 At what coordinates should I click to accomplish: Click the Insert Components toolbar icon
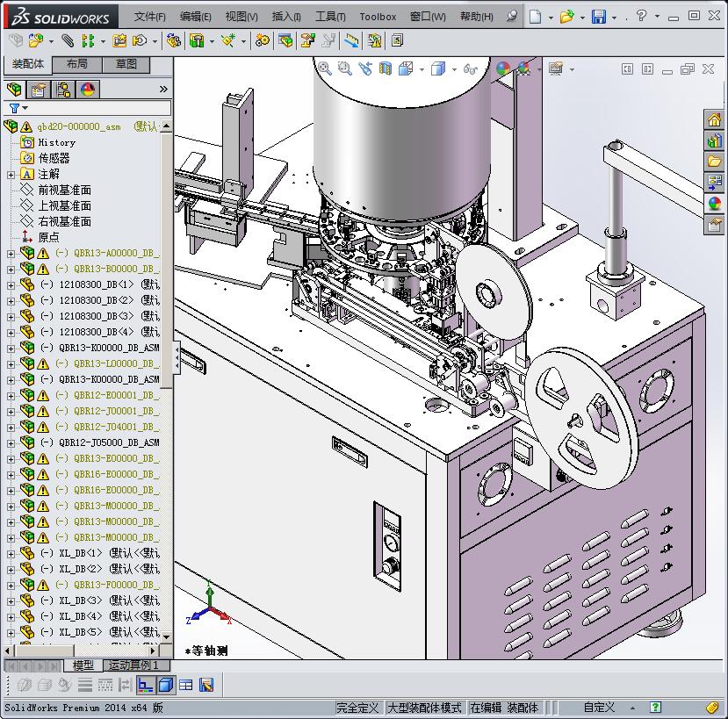coord(36,41)
